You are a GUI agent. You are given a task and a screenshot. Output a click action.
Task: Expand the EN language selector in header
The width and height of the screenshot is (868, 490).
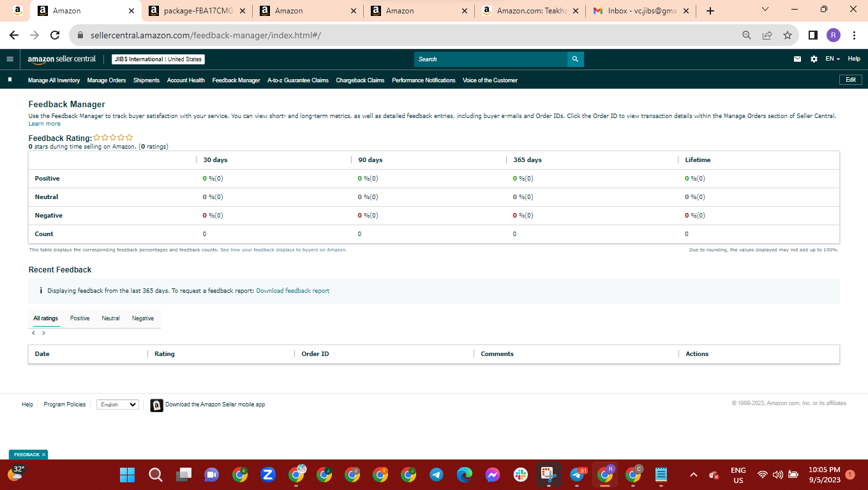click(832, 59)
